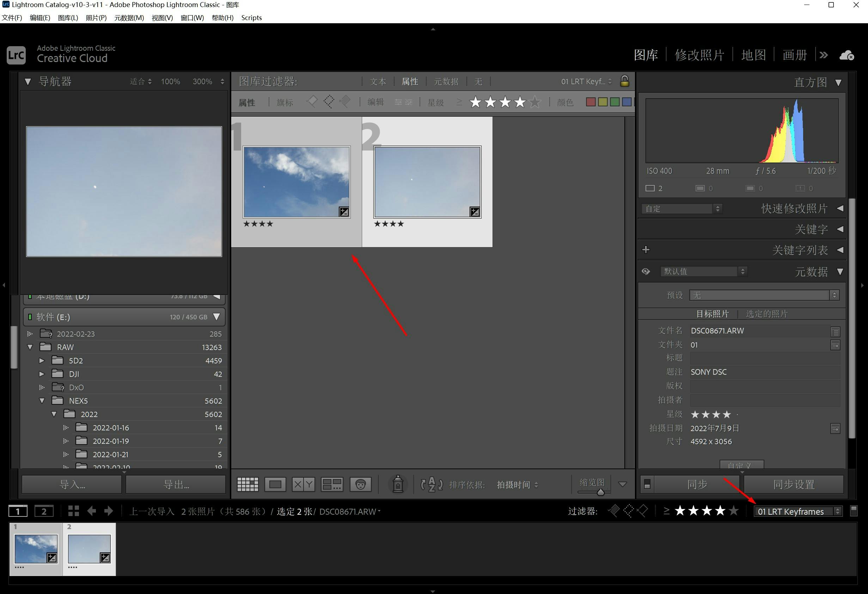Click the cloud sync status icon
Screen dimensions: 868x594
tap(846, 55)
